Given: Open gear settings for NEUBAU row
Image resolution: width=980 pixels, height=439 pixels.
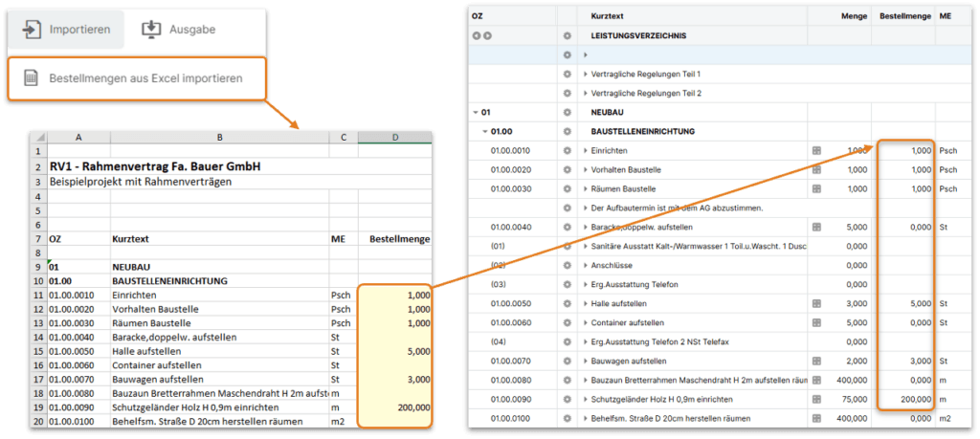Looking at the screenshot, I should [568, 112].
